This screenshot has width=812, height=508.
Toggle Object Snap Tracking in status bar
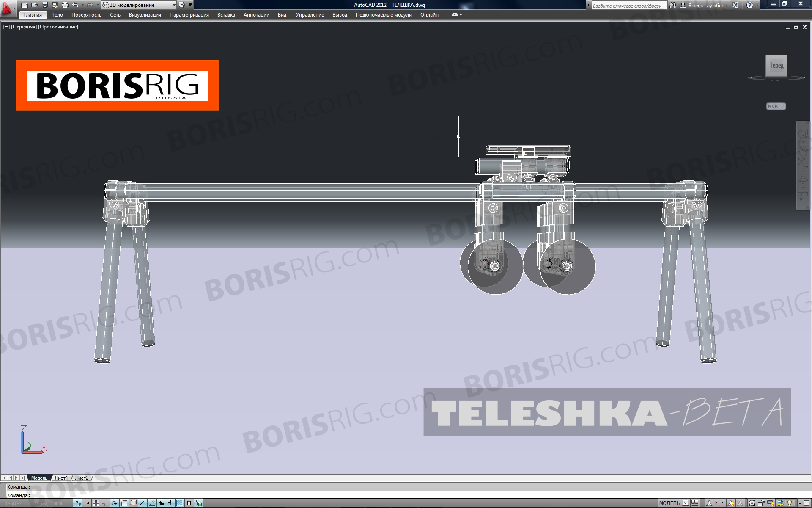(x=143, y=503)
